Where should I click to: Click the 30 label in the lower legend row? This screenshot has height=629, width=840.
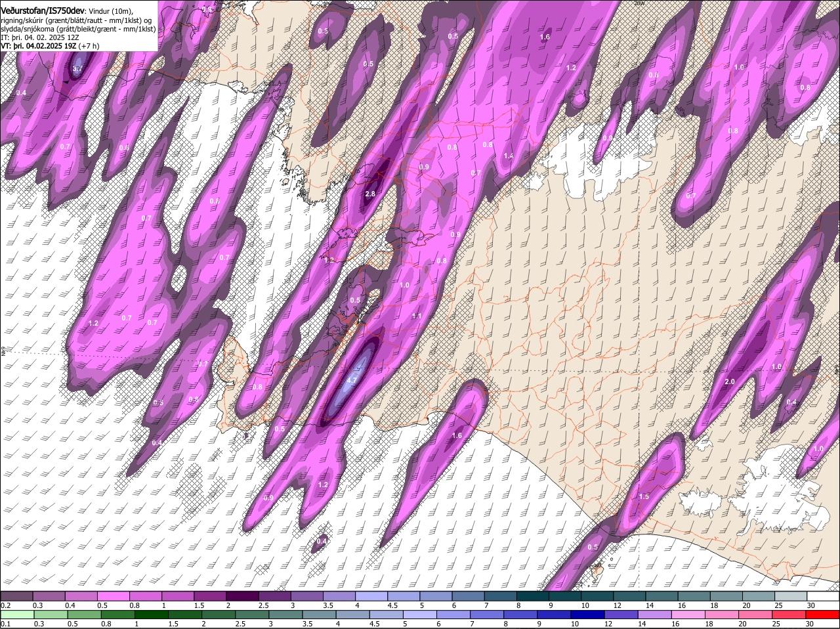pyautogui.click(x=810, y=623)
